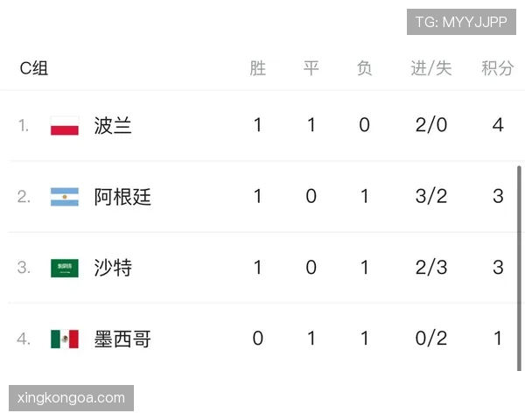This screenshot has width=525, height=420.
Task: Click the Argentina flag icon
Action: click(x=65, y=197)
